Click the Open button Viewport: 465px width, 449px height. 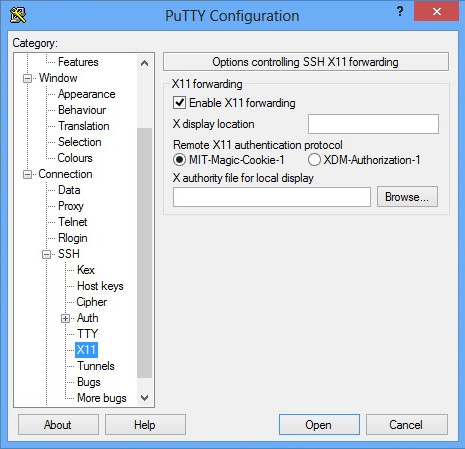coord(319,425)
